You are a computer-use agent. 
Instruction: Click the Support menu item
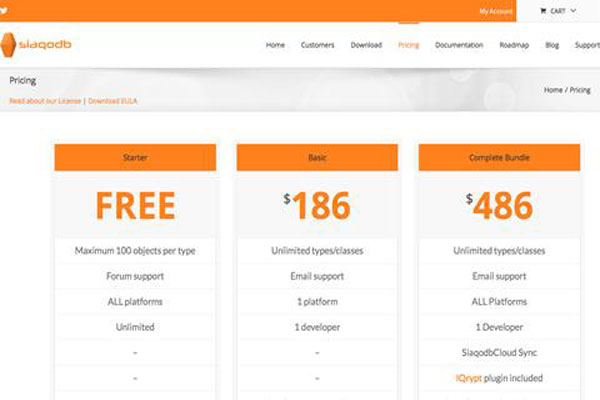(x=587, y=45)
